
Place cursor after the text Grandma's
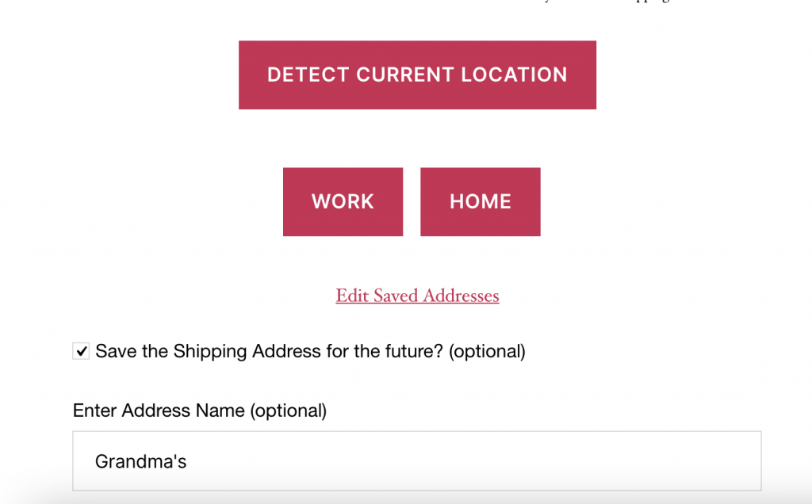(x=188, y=461)
